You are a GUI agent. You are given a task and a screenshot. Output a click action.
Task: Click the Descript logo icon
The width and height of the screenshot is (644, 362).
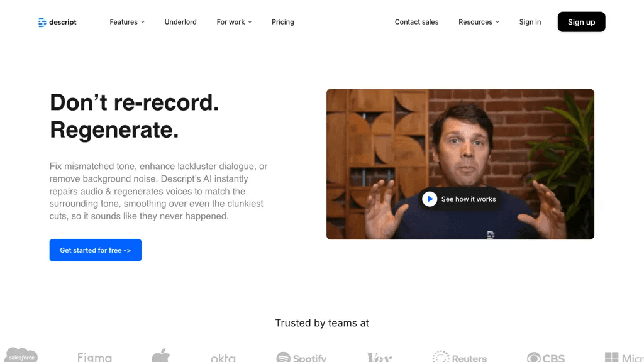[x=42, y=22]
